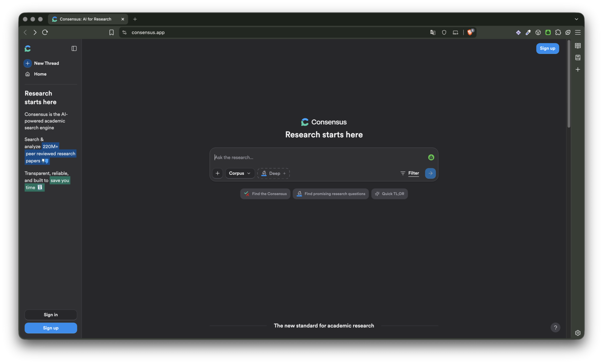
Task: Toggle the browser reader sidebar panel icon
Action: pyautogui.click(x=578, y=46)
